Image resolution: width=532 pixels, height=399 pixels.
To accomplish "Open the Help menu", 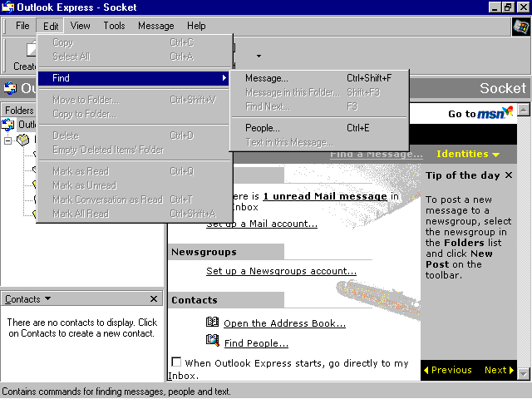I will pyautogui.click(x=196, y=26).
